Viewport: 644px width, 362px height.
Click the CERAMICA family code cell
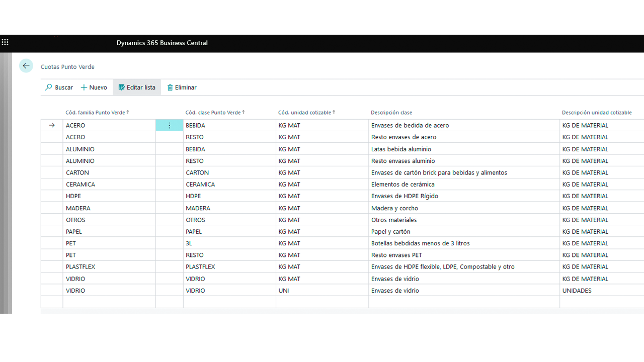[x=109, y=185]
